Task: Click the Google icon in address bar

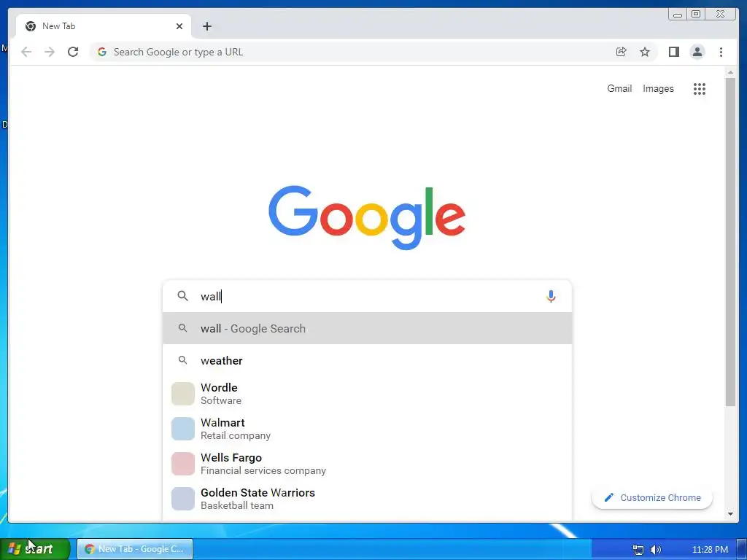Action: tap(102, 52)
